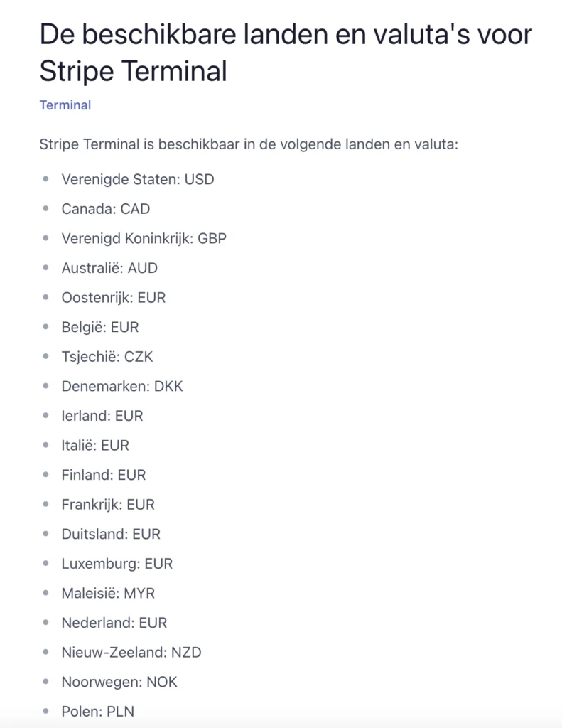Click the Australië: AUD list item
Viewport: 562px width, 728px height.
[109, 268]
